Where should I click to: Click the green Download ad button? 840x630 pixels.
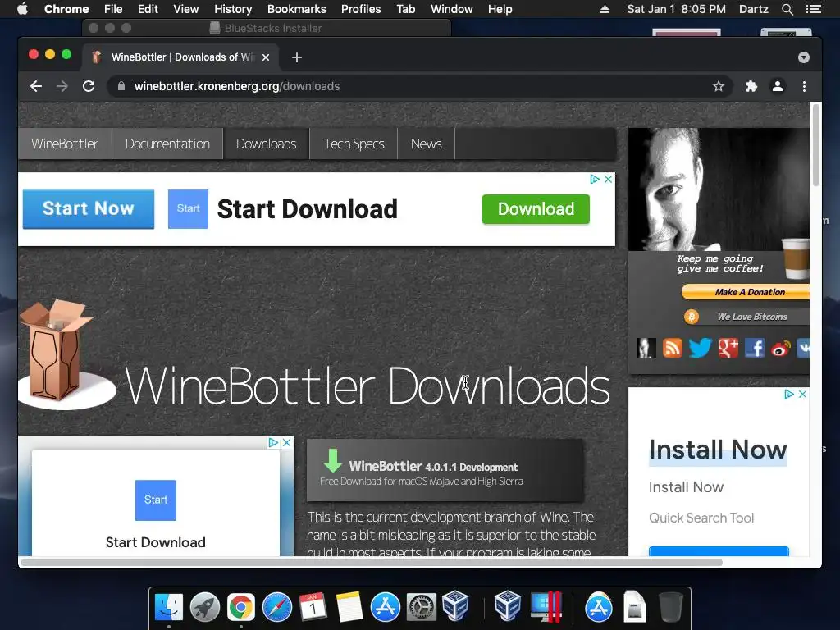536,209
